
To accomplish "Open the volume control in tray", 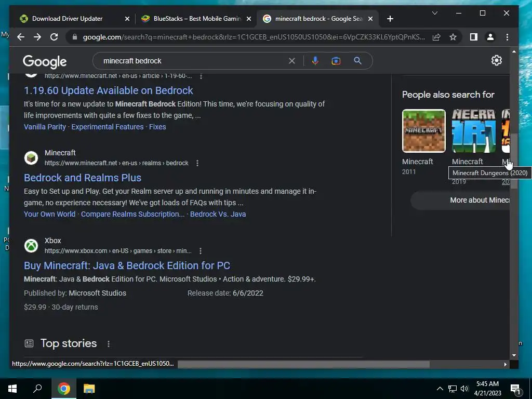I will point(464,389).
